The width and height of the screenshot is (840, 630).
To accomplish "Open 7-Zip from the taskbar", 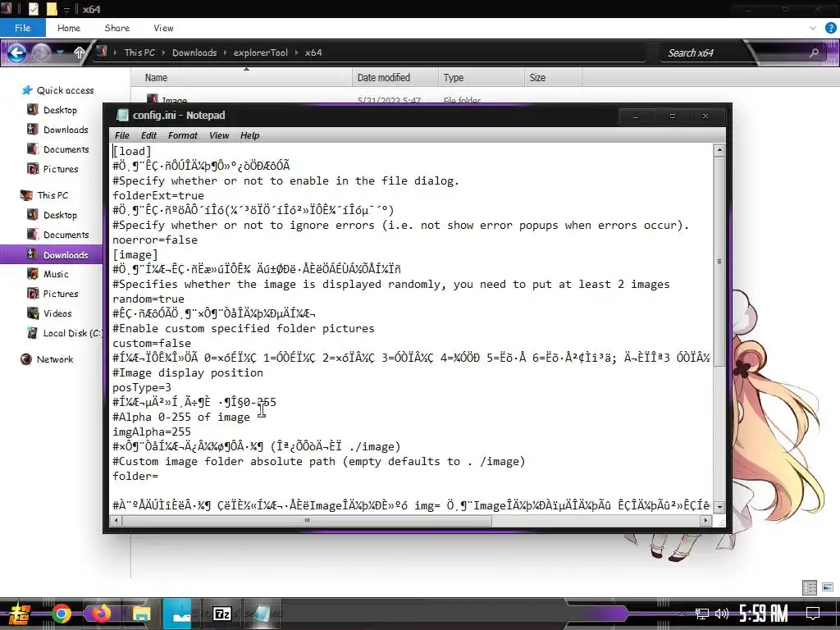I will 221,614.
